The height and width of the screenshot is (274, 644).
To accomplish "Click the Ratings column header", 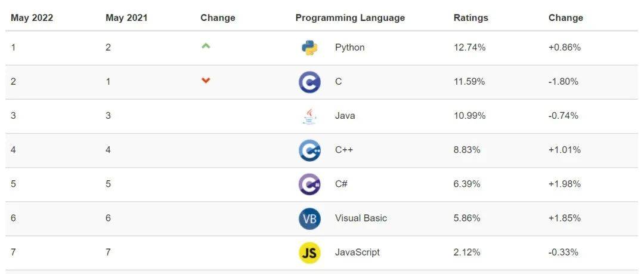I will coord(470,18).
